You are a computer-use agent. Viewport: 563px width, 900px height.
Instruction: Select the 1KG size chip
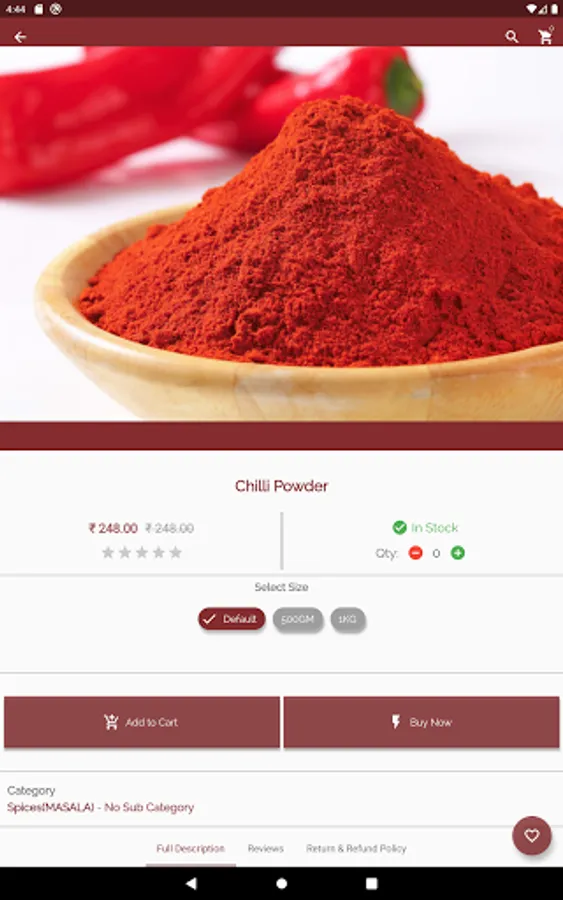(347, 619)
